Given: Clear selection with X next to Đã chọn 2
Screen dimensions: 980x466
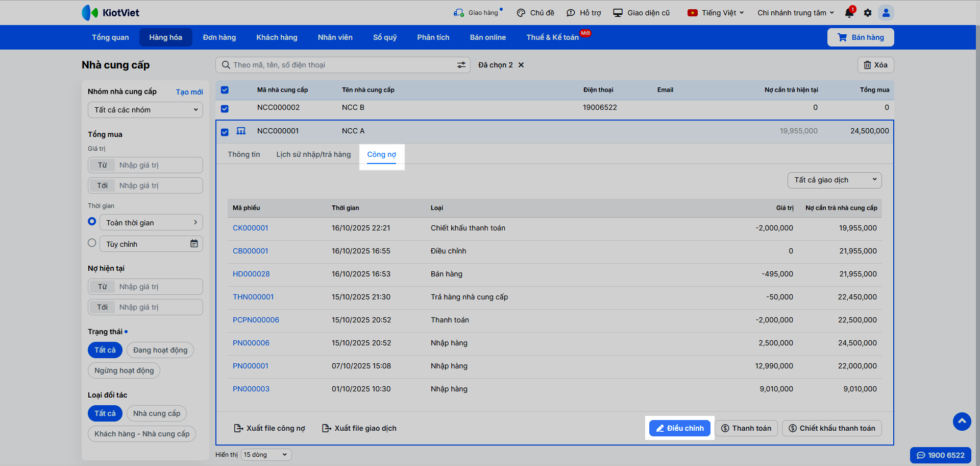Looking at the screenshot, I should 521,65.
